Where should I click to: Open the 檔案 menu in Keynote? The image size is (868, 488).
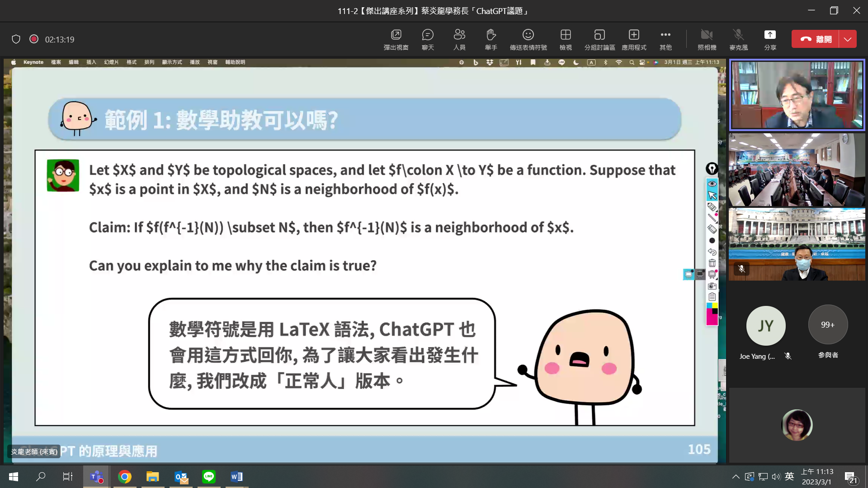point(56,62)
